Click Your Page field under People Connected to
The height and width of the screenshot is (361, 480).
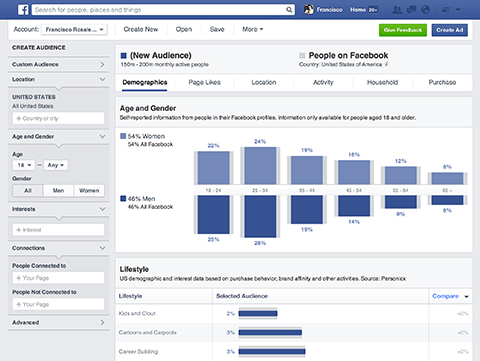(x=58, y=278)
